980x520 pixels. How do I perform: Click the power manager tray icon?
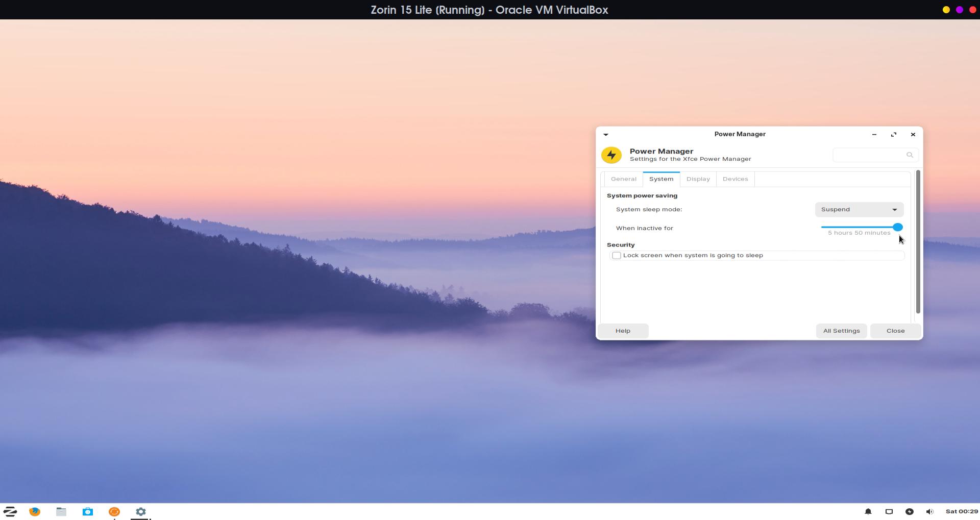point(909,511)
